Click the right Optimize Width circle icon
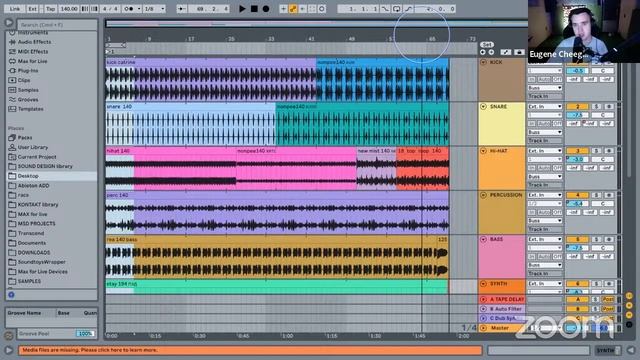 (491, 52)
